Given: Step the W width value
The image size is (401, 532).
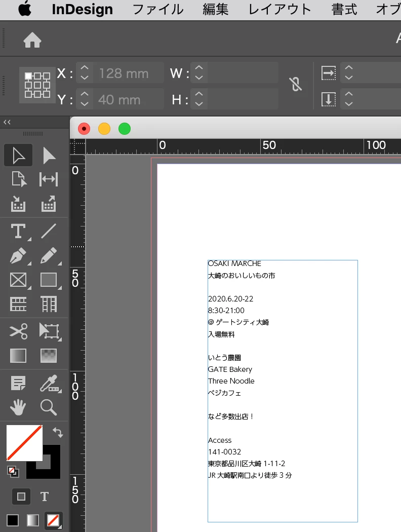Looking at the screenshot, I should [x=199, y=73].
